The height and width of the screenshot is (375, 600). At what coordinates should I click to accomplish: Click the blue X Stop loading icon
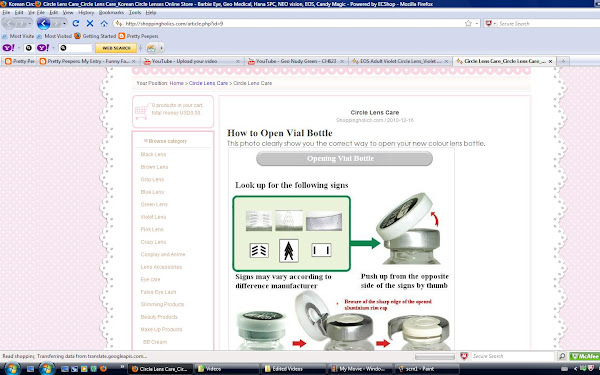point(90,24)
